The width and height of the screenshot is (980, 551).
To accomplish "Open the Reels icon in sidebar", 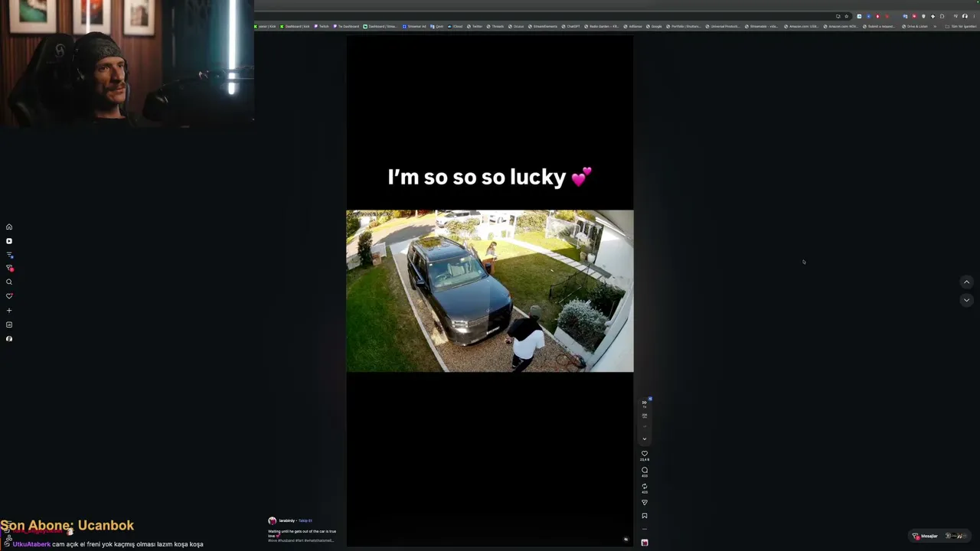I will pyautogui.click(x=9, y=241).
